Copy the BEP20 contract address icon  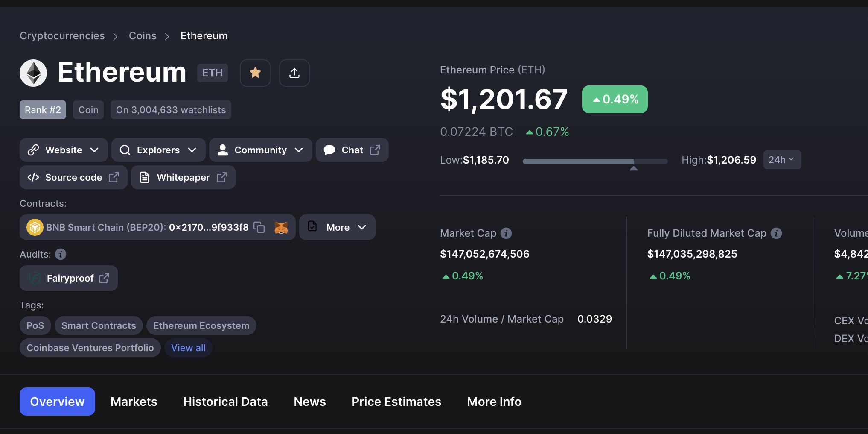pyautogui.click(x=259, y=227)
